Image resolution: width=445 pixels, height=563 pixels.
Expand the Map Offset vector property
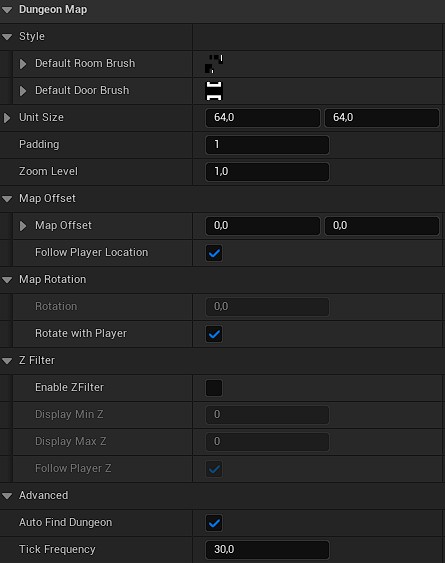pos(23,226)
